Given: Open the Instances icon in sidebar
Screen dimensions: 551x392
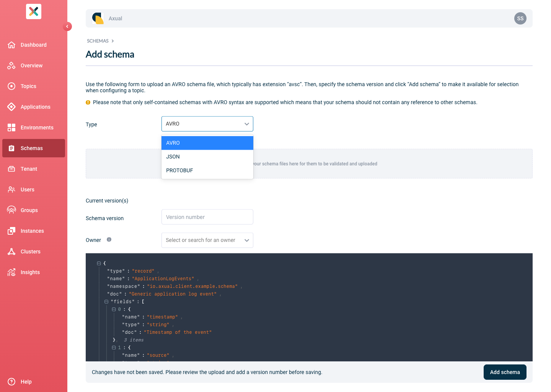Looking at the screenshot, I should (x=11, y=231).
